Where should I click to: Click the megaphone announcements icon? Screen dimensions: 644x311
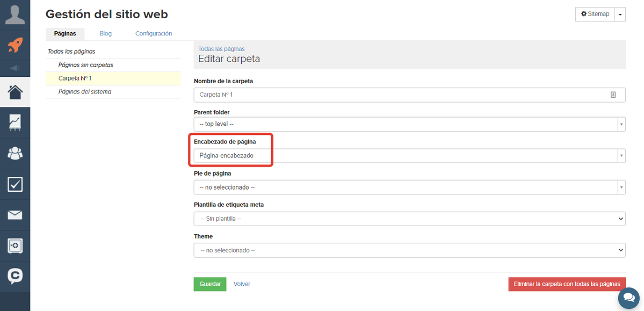point(15,68)
